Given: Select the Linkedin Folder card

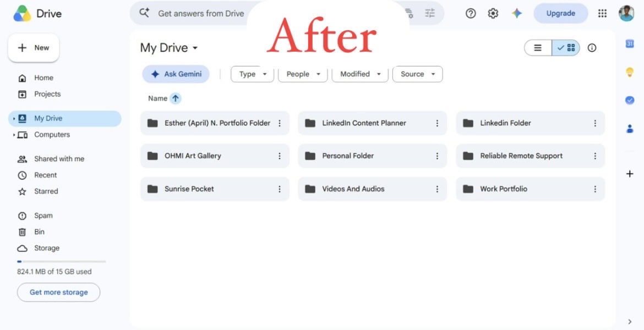Looking at the screenshot, I should coord(530,123).
